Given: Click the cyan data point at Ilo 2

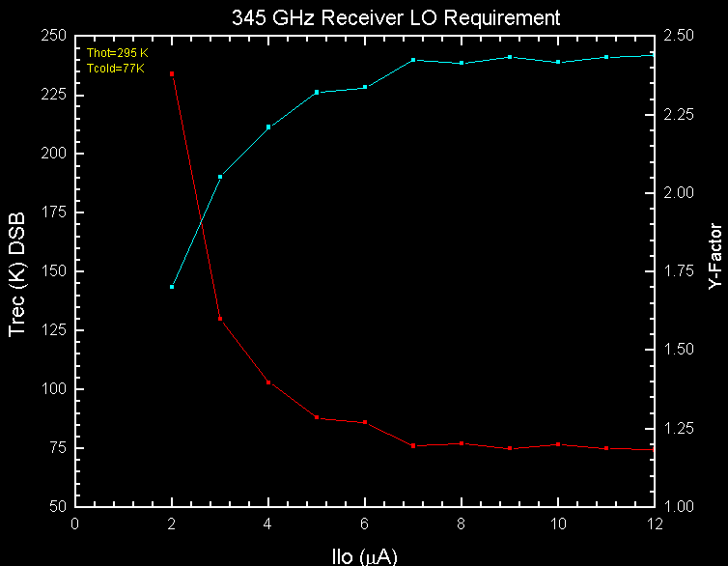Looking at the screenshot, I should coord(172,287).
